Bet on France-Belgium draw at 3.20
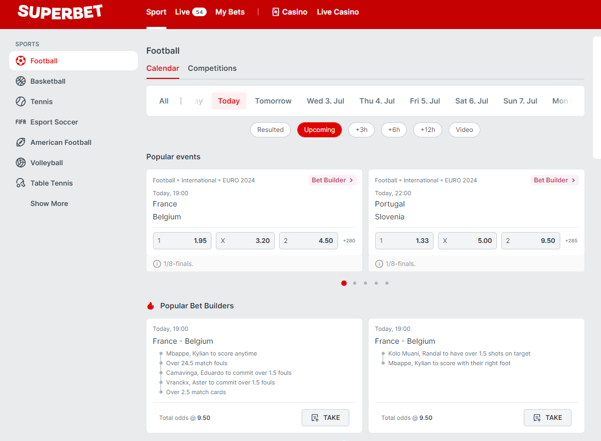 coord(245,241)
